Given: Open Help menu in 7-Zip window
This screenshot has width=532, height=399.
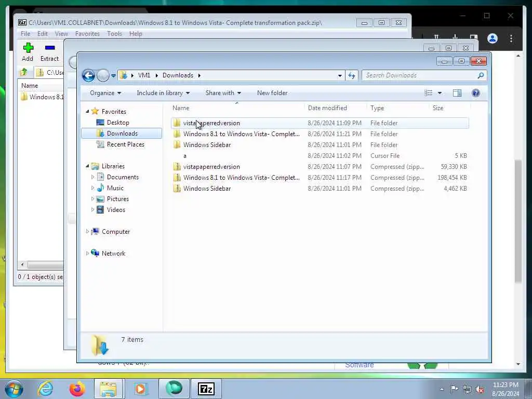Looking at the screenshot, I should (136, 34).
